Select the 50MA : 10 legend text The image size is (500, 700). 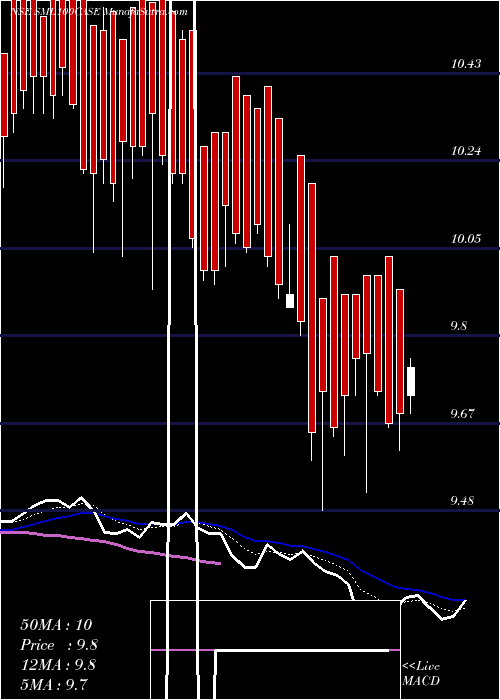click(56, 624)
